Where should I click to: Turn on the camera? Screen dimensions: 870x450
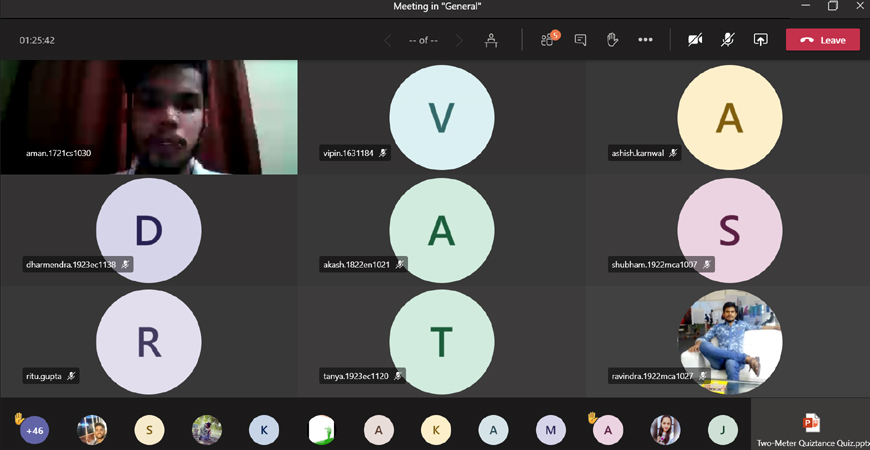[x=695, y=40]
